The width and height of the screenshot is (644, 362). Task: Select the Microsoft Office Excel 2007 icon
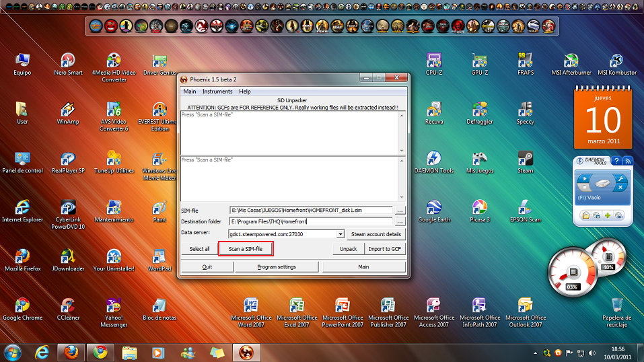(297, 313)
